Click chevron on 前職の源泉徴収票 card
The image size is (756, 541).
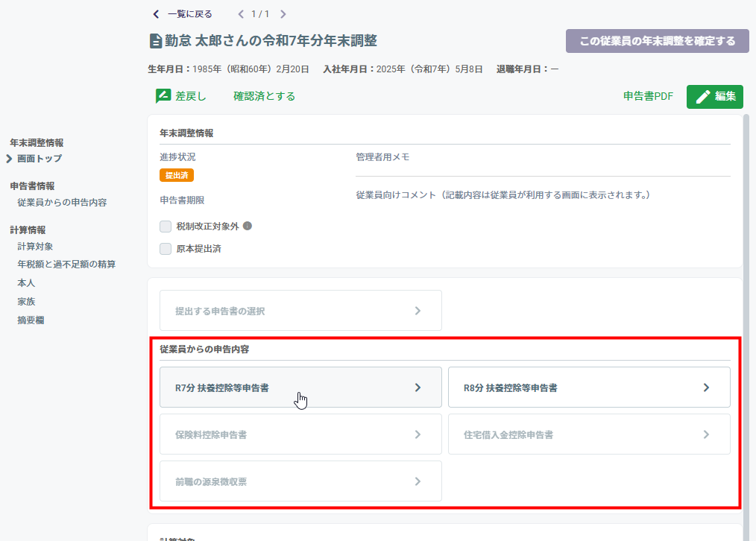pos(418,481)
